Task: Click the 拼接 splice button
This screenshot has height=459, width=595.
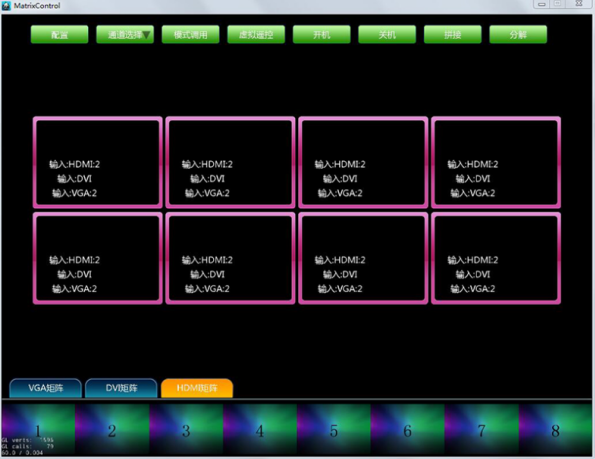Action: (x=453, y=35)
